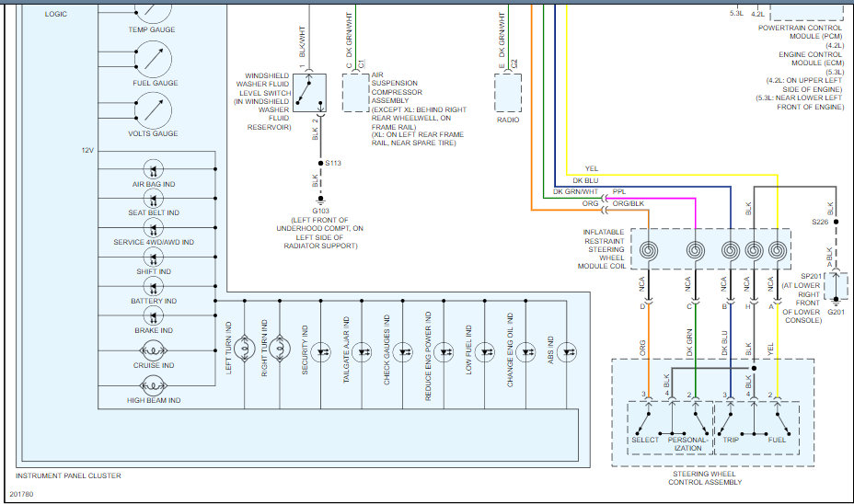854x504 pixels.
Task: Click the S113 splice dot
Action: (321, 164)
